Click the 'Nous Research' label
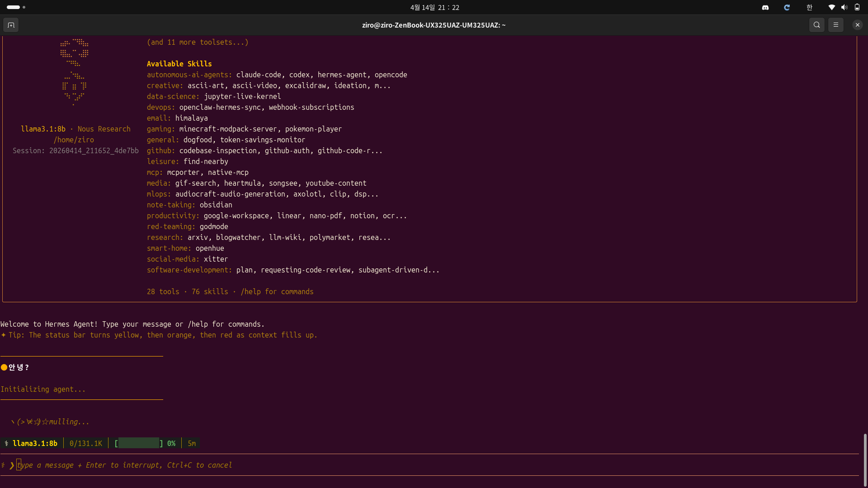 tap(104, 129)
